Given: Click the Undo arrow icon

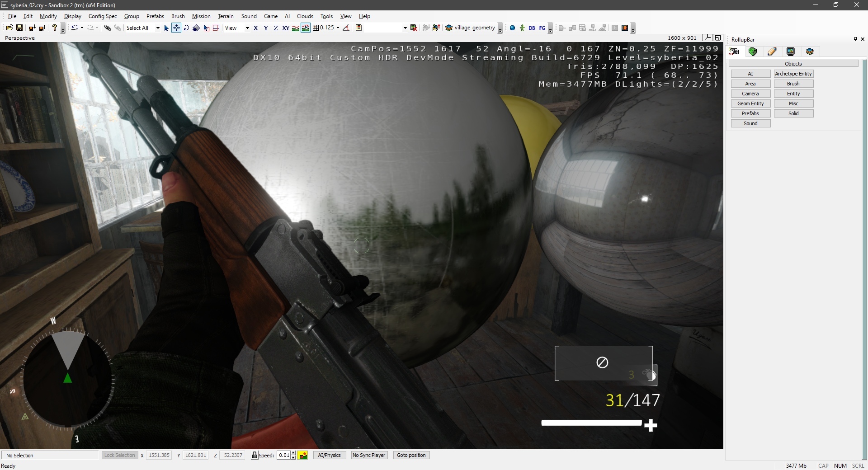Looking at the screenshot, I should (75, 28).
